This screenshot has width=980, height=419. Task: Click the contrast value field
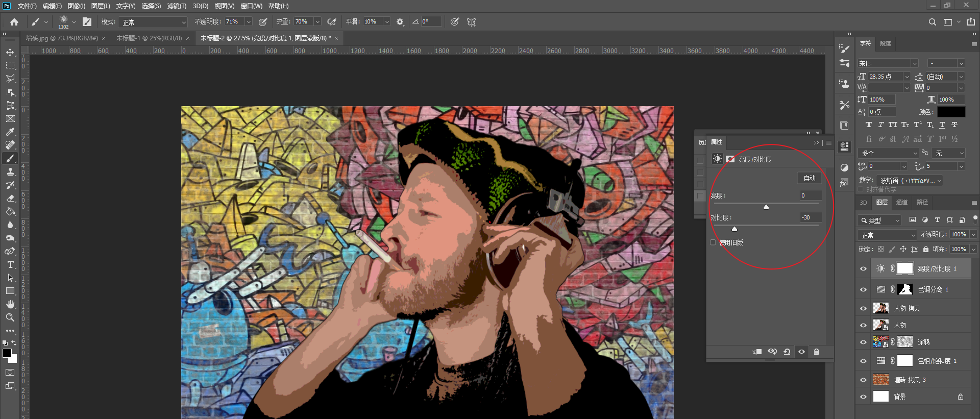tap(811, 217)
